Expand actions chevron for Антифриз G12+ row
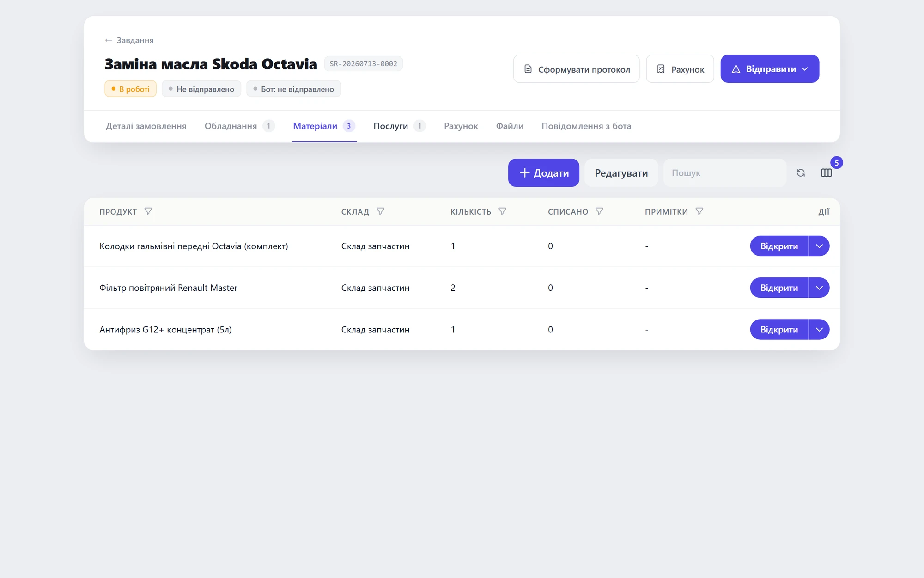 click(x=819, y=329)
